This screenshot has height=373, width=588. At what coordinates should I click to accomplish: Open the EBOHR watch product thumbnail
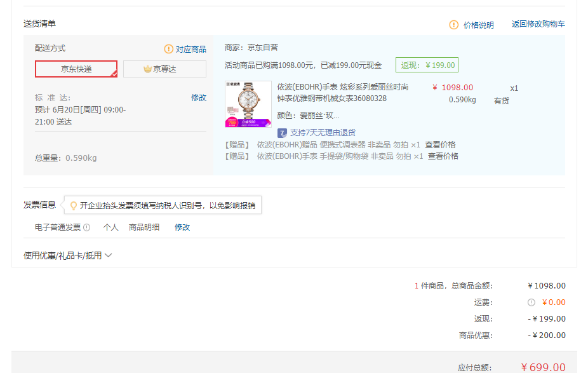point(248,104)
